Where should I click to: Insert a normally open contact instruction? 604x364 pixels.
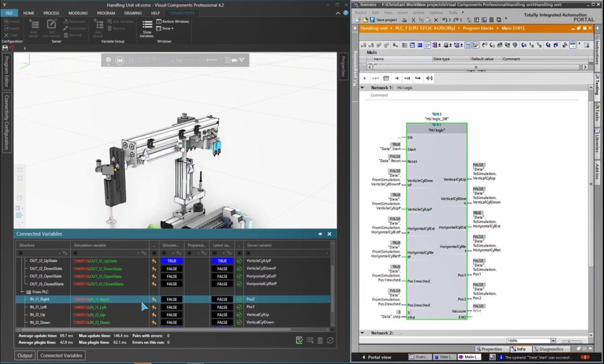pyautogui.click(x=397, y=78)
